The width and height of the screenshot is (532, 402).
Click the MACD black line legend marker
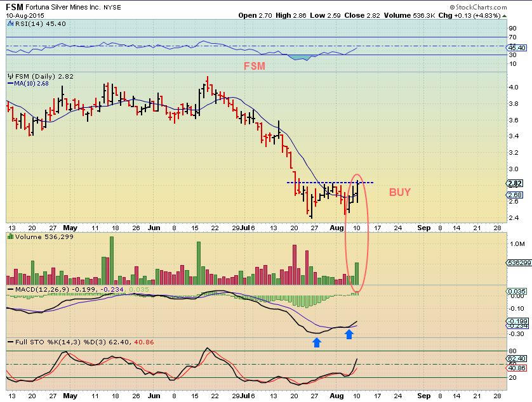click(x=11, y=290)
